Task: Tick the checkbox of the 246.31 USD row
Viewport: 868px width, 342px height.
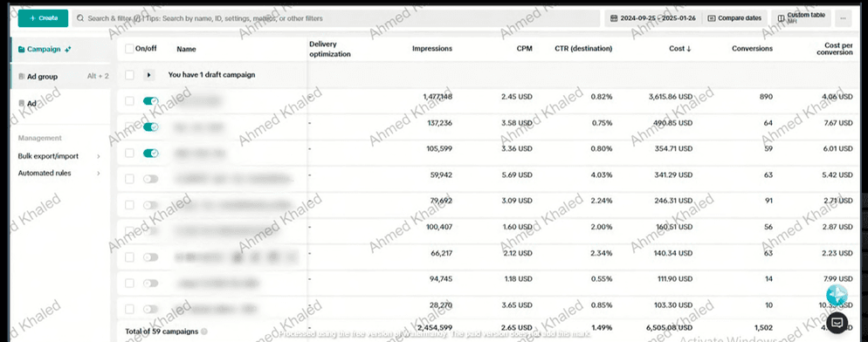Action: tap(129, 205)
